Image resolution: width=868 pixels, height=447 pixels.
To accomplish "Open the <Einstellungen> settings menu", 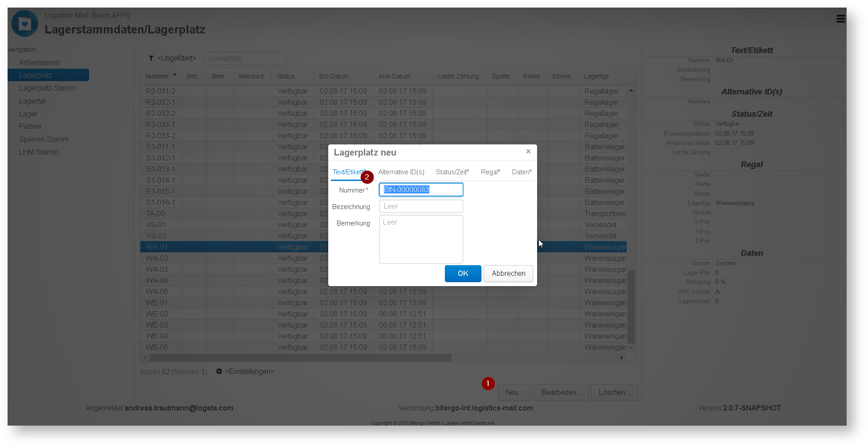I will [x=249, y=371].
